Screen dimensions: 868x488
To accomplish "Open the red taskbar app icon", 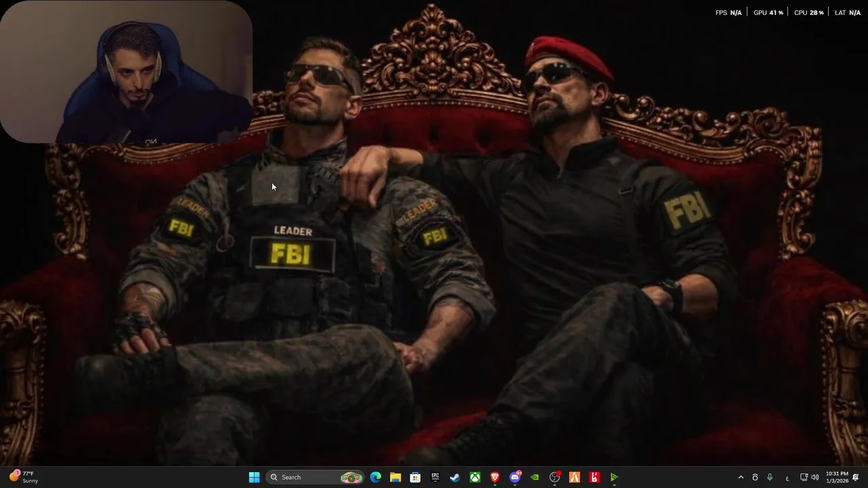I will 595,477.
